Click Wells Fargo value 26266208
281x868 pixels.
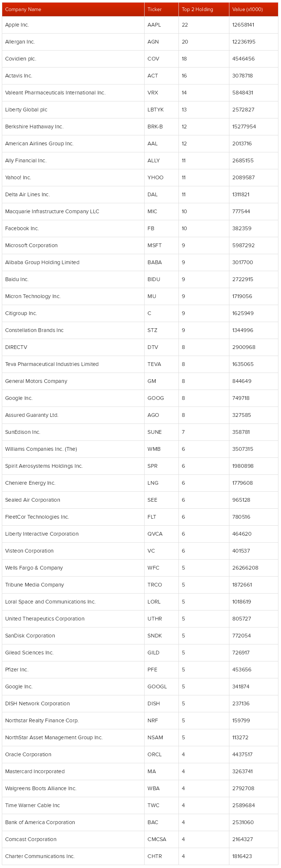pos(245,568)
